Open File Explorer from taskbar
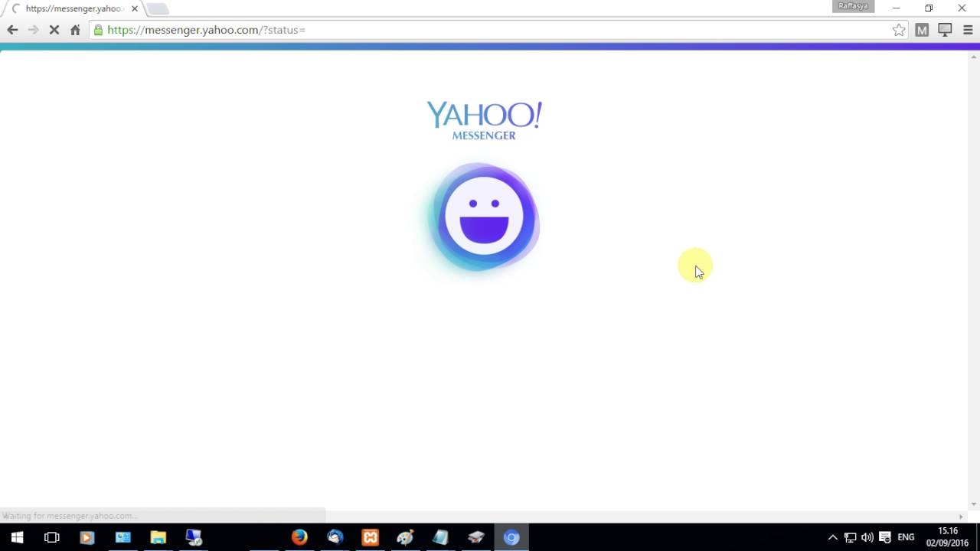This screenshot has width=980, height=551. click(158, 537)
